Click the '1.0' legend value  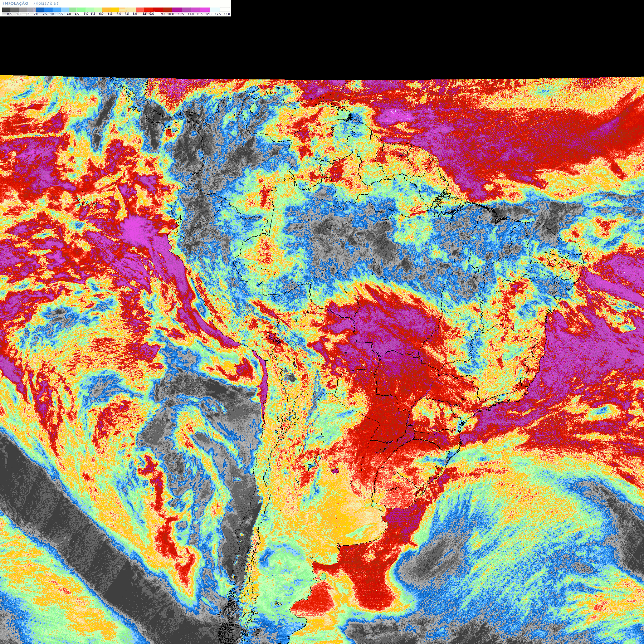(18, 14)
